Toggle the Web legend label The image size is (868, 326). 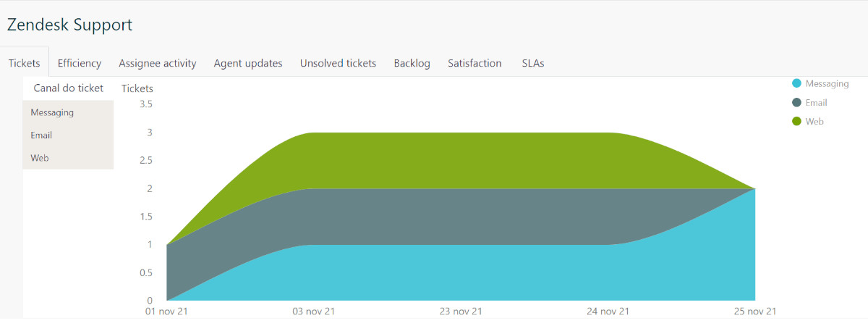coord(814,122)
